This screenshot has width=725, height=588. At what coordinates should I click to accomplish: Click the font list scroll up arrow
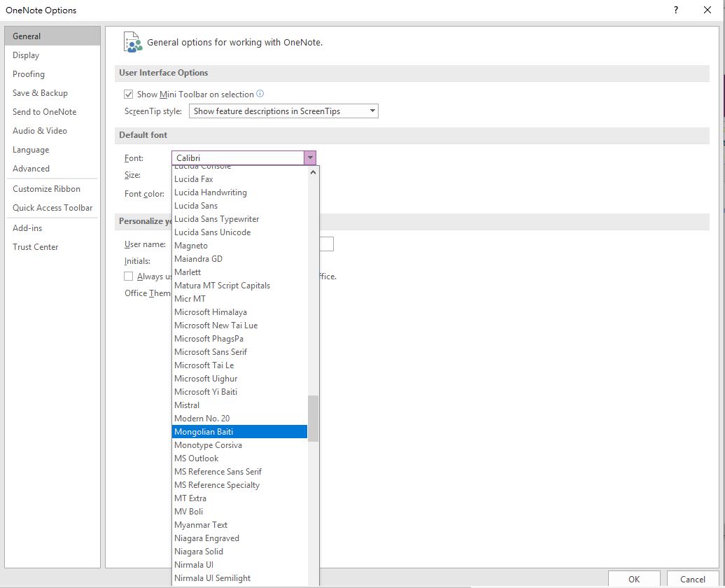pyautogui.click(x=313, y=173)
